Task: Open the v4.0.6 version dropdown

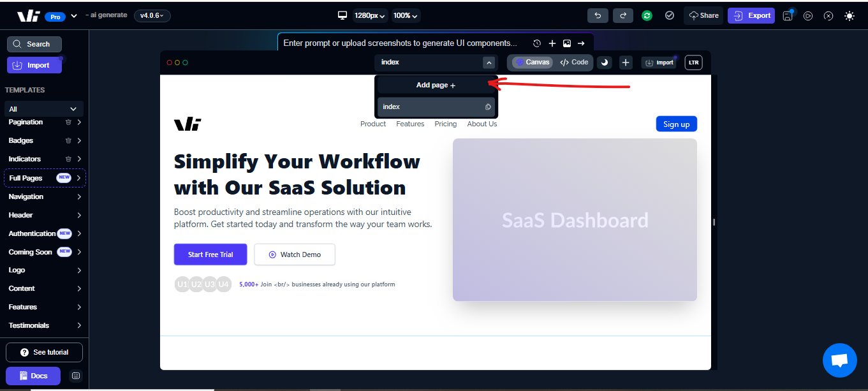Action: pyautogui.click(x=152, y=15)
